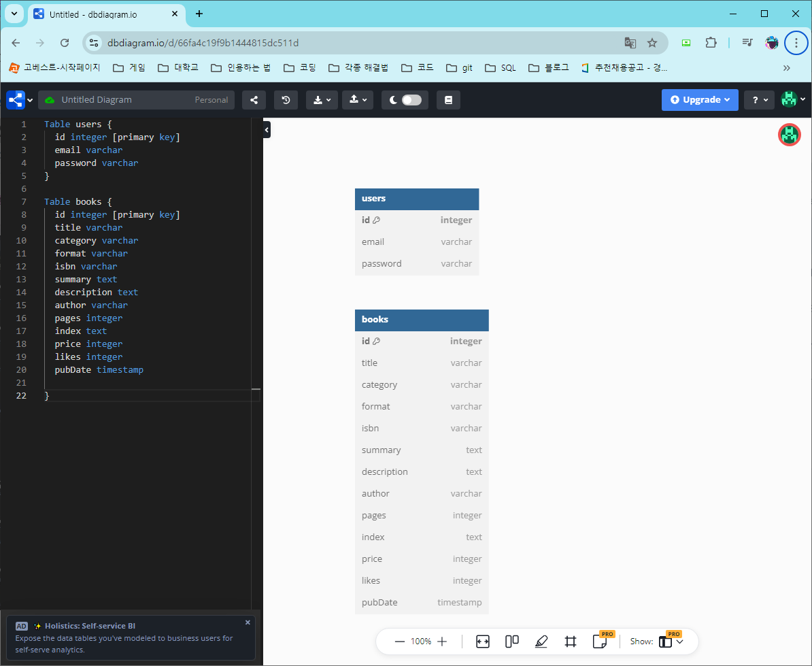Open the export download dropdown
812x666 pixels.
(x=322, y=100)
